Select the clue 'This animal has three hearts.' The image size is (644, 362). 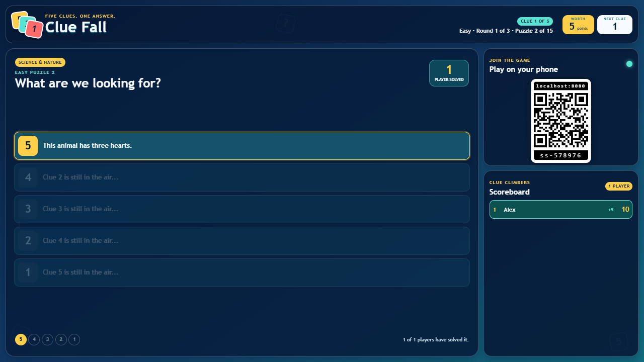[242, 146]
